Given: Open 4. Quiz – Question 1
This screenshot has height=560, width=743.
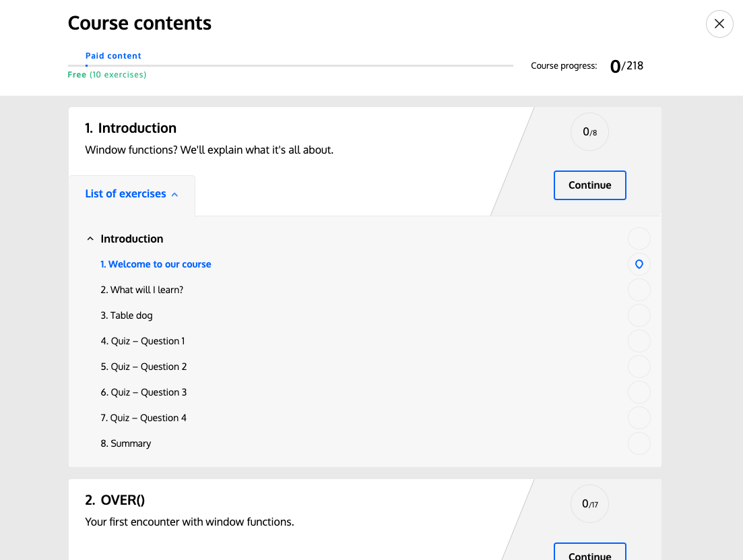Looking at the screenshot, I should (x=143, y=341).
